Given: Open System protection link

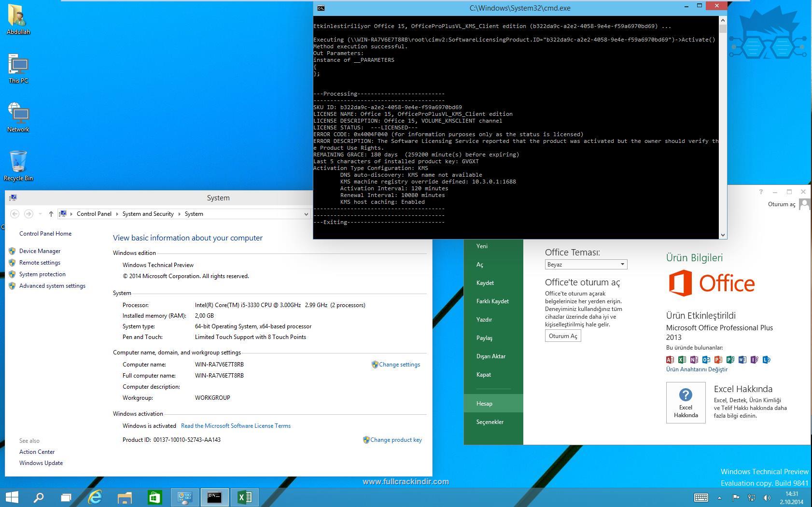Looking at the screenshot, I should (x=42, y=274).
